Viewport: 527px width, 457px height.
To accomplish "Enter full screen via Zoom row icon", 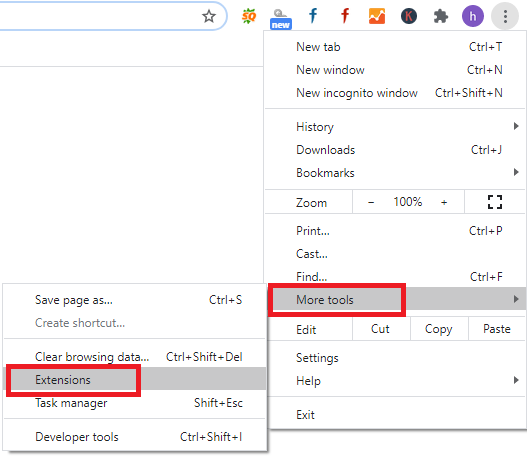I will 495,202.
